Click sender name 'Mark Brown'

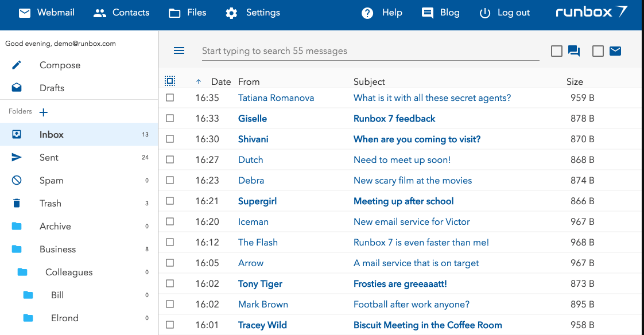[x=263, y=304]
